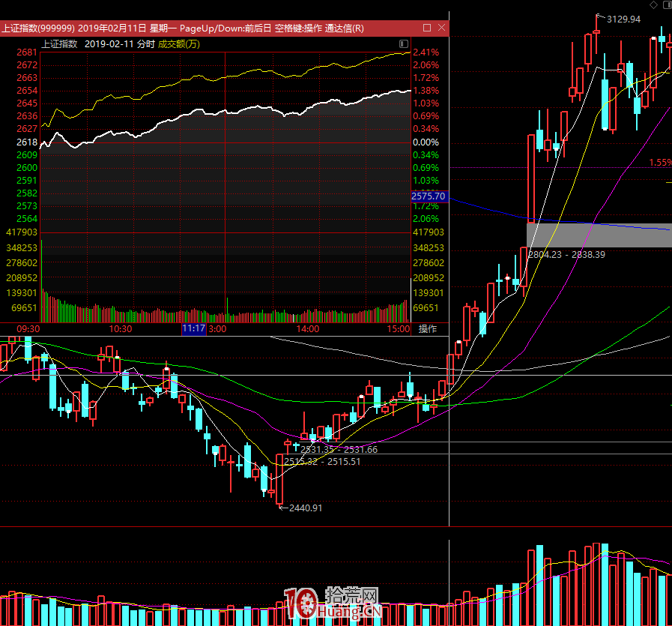Viewport: 672px width, 626px height.
Task: Select the 成交额(万) label
Action: (x=179, y=44)
